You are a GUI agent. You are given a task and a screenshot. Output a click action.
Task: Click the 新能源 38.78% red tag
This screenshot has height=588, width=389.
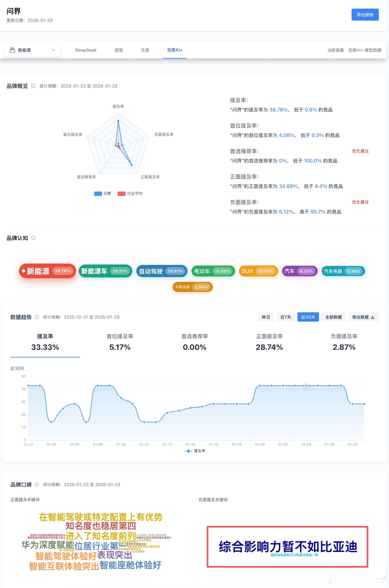pyautogui.click(x=47, y=271)
